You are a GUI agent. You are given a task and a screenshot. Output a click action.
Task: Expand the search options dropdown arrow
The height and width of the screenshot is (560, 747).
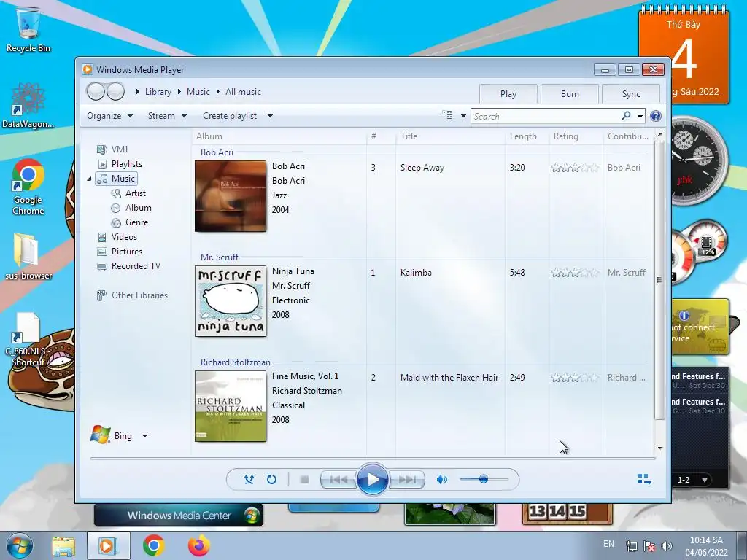click(640, 116)
